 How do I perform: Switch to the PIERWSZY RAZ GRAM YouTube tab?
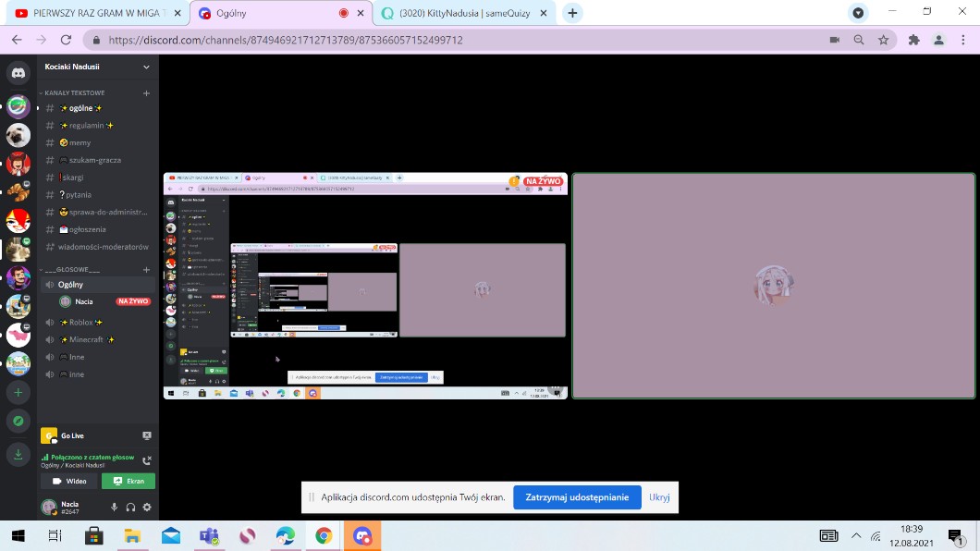98,13
